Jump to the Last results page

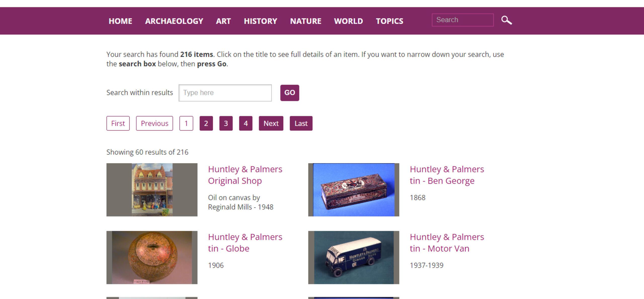point(301,123)
